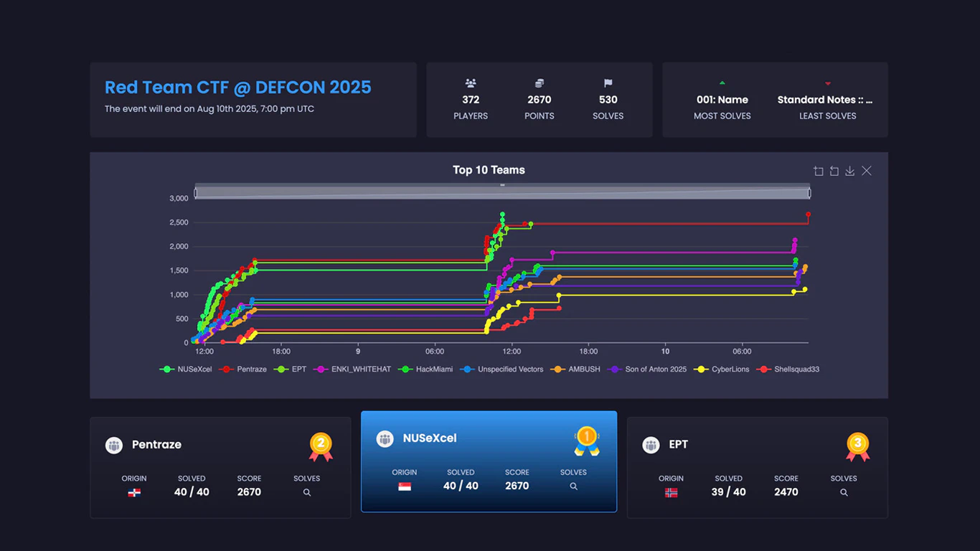Open NUSeXcel's solves magnifier icon

(573, 486)
